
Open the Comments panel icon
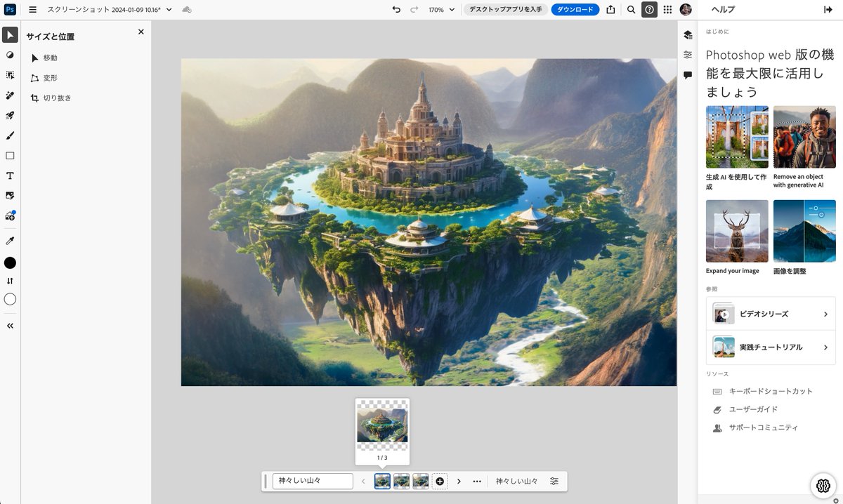point(688,75)
